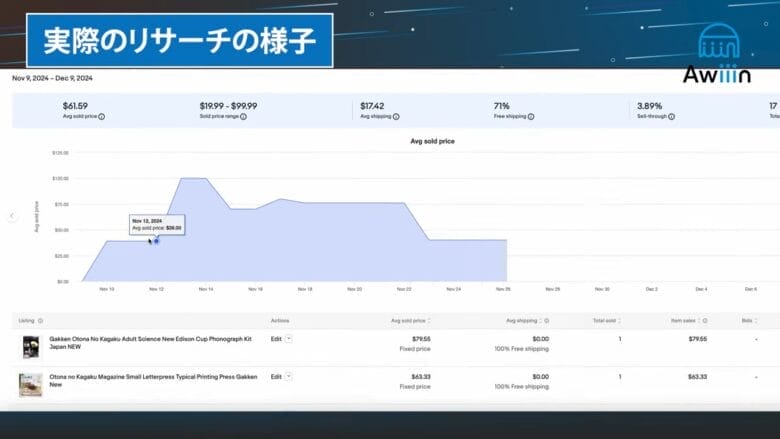Click the $17.42 average shipping value
Viewport: 780px width, 439px height.
pos(372,106)
